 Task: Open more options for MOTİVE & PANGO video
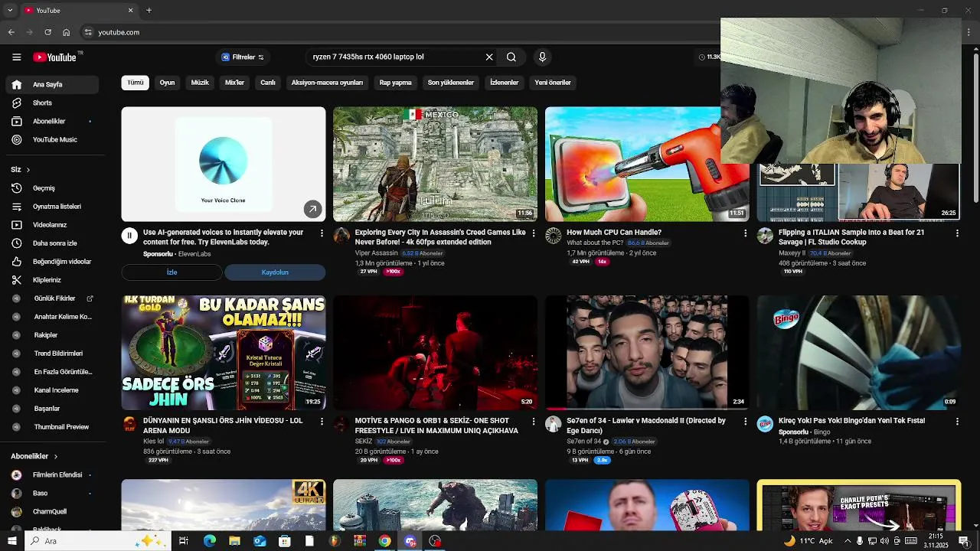534,422
